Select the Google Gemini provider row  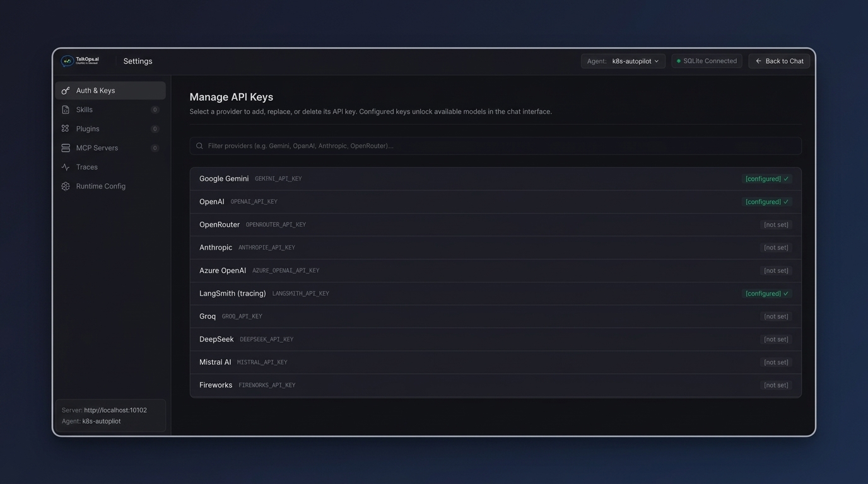click(496, 179)
